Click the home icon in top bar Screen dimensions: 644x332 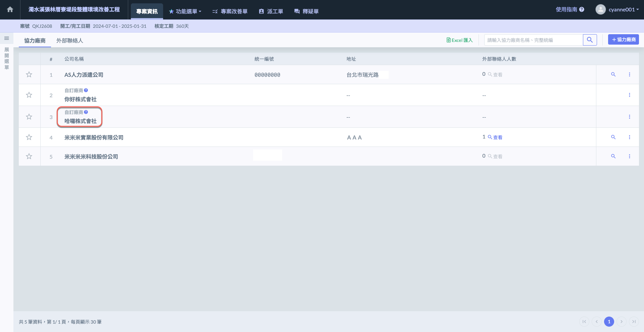(10, 9)
